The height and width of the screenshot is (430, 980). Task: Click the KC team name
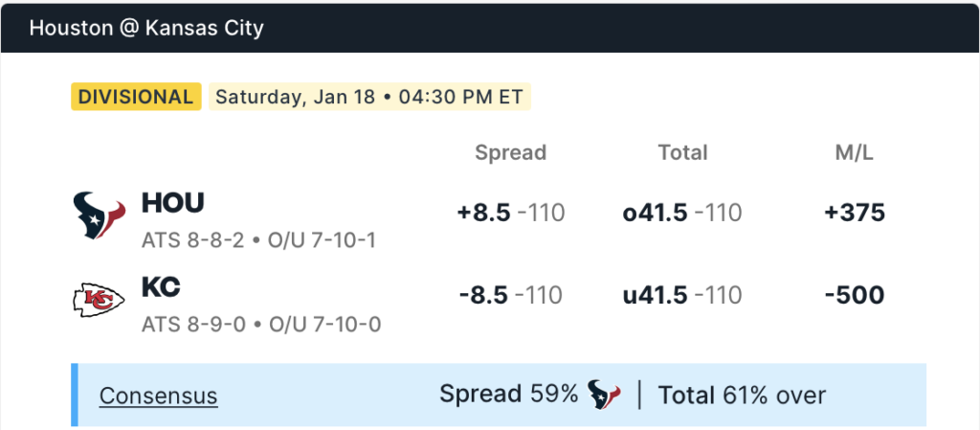(161, 287)
